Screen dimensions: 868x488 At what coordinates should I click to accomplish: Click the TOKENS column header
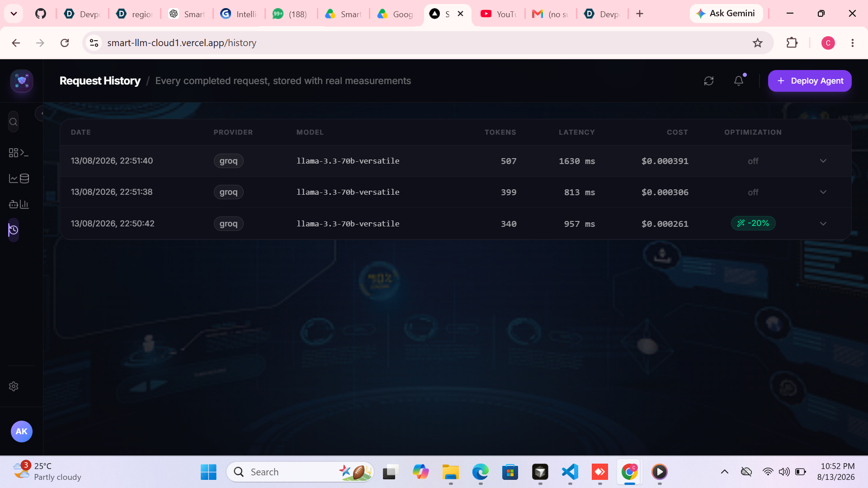click(x=500, y=132)
